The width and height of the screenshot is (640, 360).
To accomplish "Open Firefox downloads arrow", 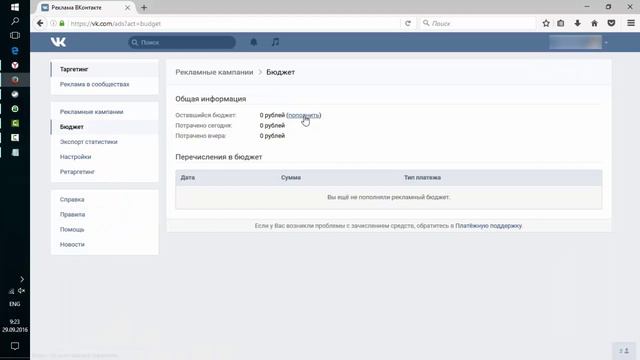I will point(577,23).
